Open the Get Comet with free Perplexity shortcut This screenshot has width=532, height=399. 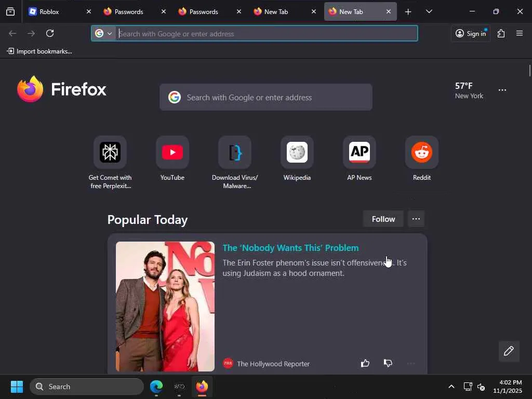110,163
